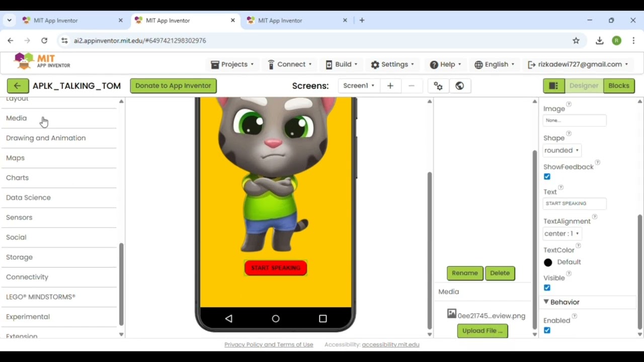Screen dimensions: 644x362
Task: Click the black TextColor swatch
Action: [x=548, y=262]
